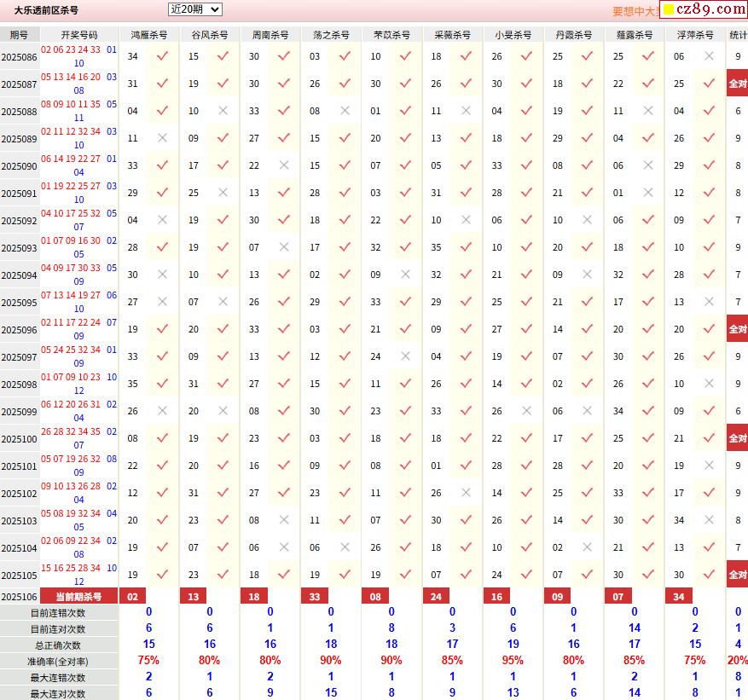Click the 丹霞杀号 column header

pyautogui.click(x=573, y=35)
